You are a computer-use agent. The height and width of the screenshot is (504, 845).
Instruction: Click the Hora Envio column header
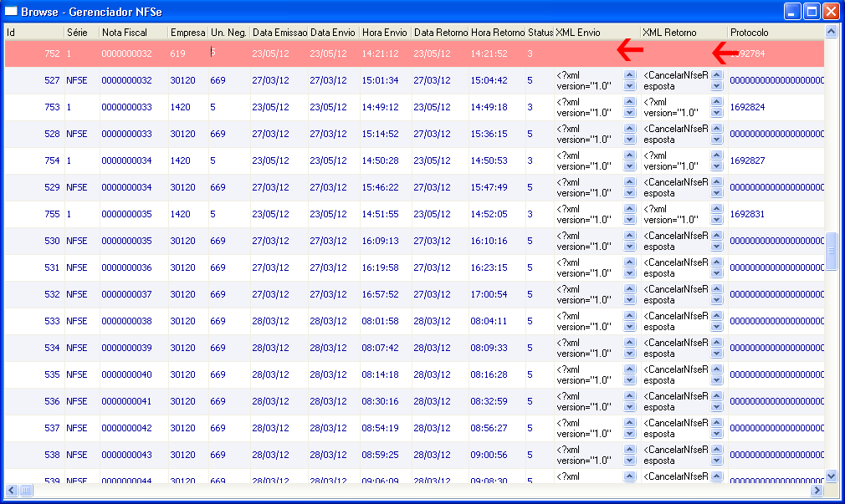tap(386, 33)
